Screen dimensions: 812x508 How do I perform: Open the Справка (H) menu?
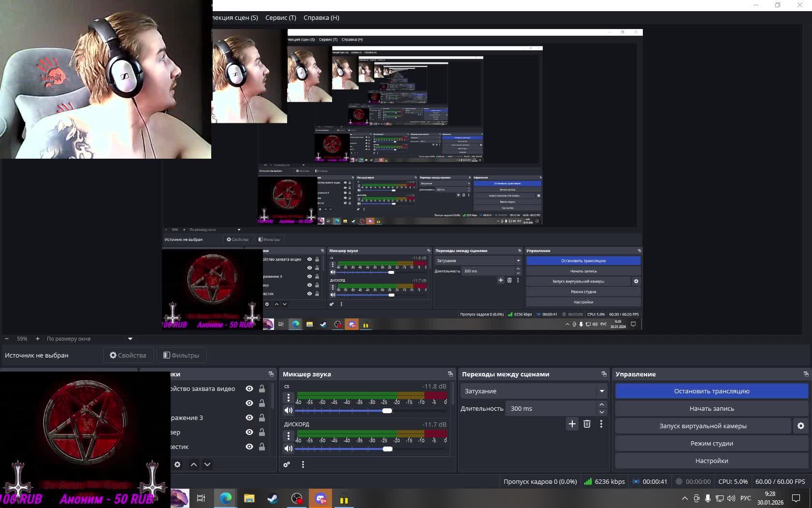point(321,17)
